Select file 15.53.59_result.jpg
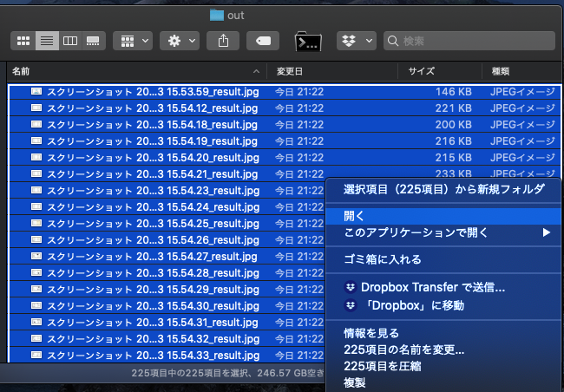 point(153,92)
